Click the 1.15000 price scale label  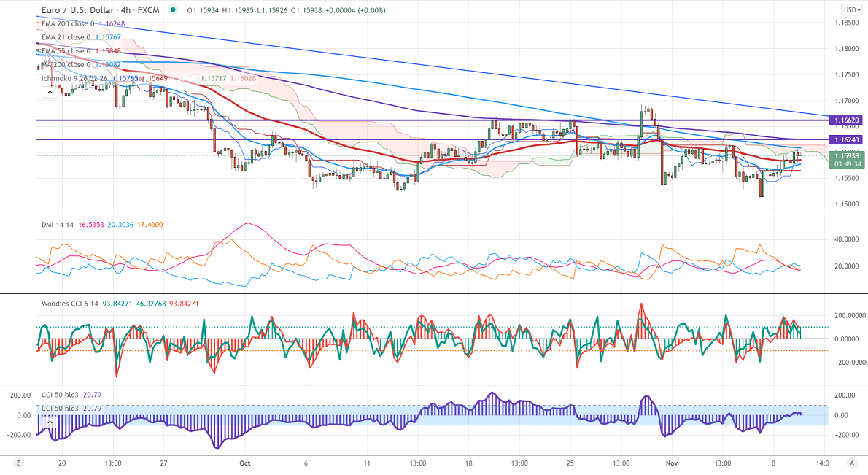[x=847, y=204]
